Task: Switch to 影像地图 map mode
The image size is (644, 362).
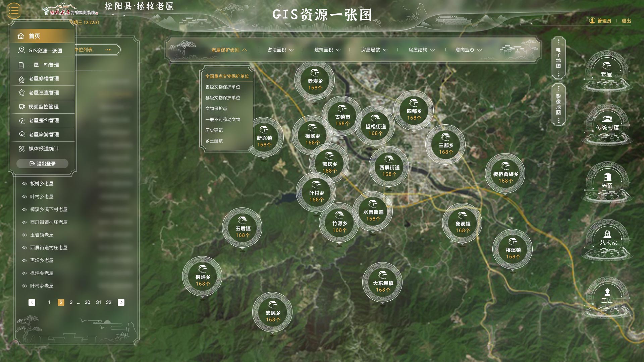Action: click(x=558, y=104)
